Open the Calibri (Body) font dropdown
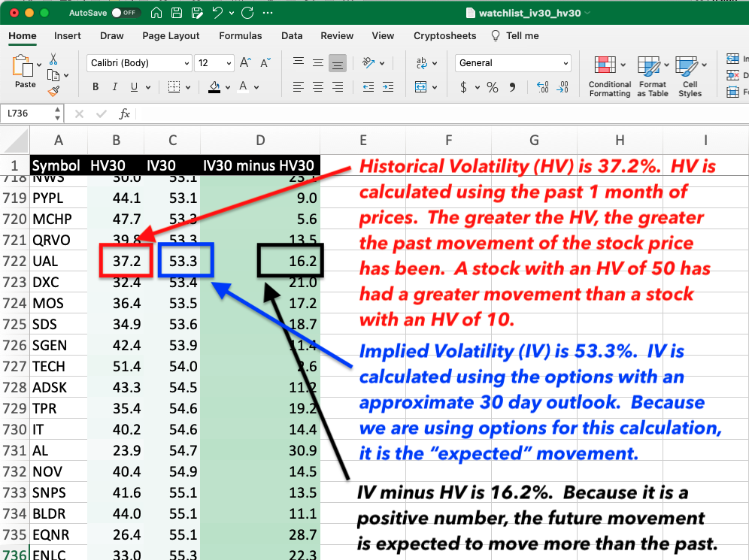 [139, 63]
